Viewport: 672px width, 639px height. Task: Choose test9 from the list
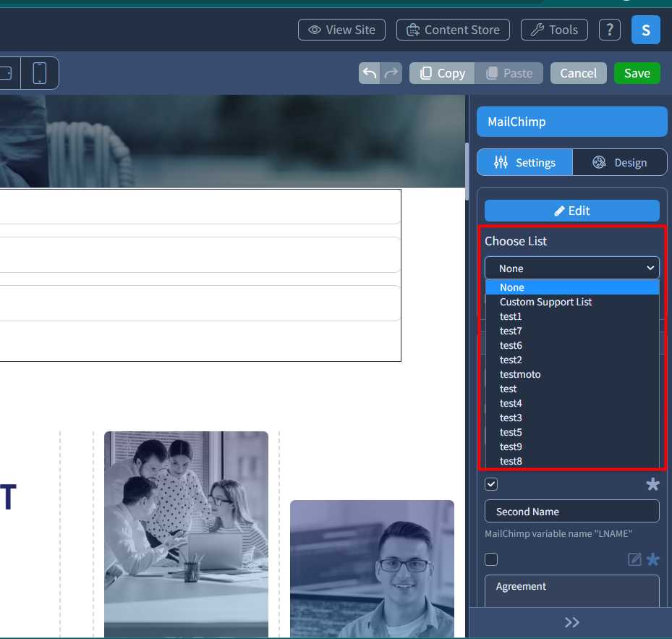pos(571,447)
